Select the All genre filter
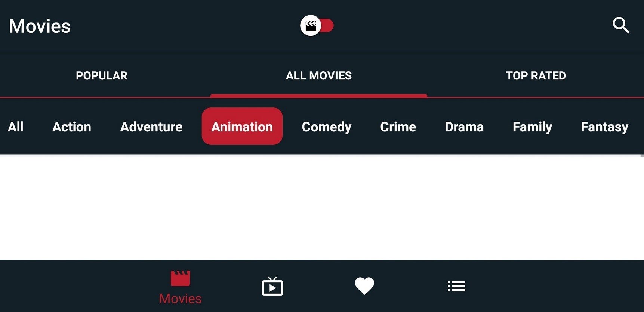The image size is (644, 312). click(16, 127)
